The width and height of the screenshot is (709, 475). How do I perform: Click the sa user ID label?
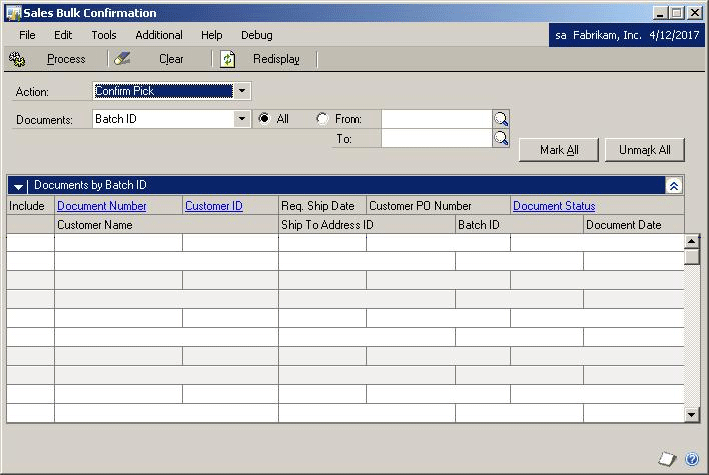click(x=561, y=35)
